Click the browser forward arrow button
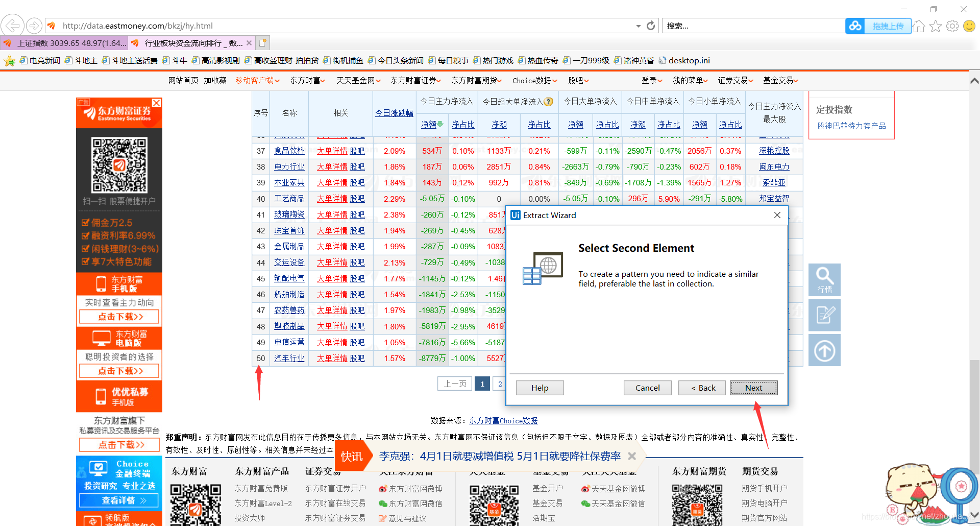Screen dimensions: 980x526 tap(34, 25)
